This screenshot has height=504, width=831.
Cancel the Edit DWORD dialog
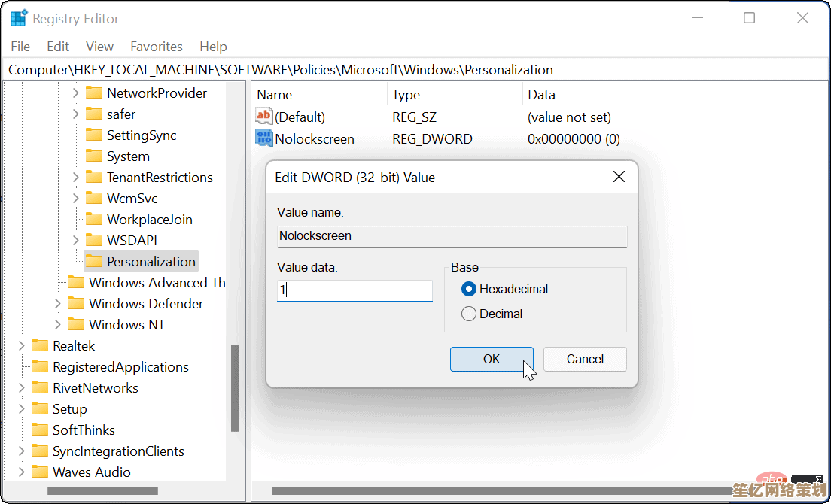(585, 359)
